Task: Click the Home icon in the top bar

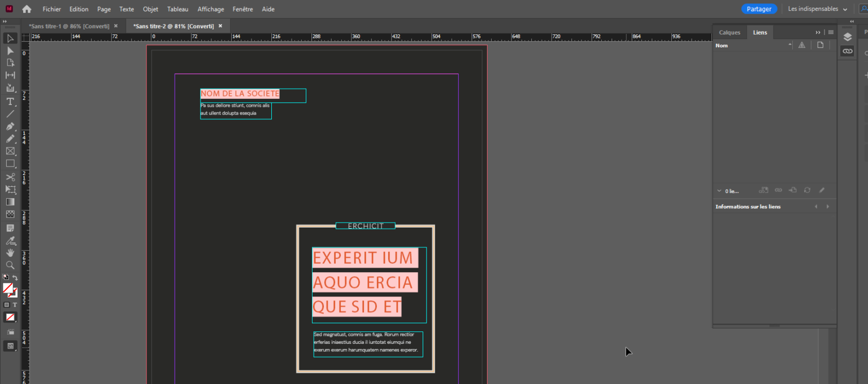Action: 27,9
